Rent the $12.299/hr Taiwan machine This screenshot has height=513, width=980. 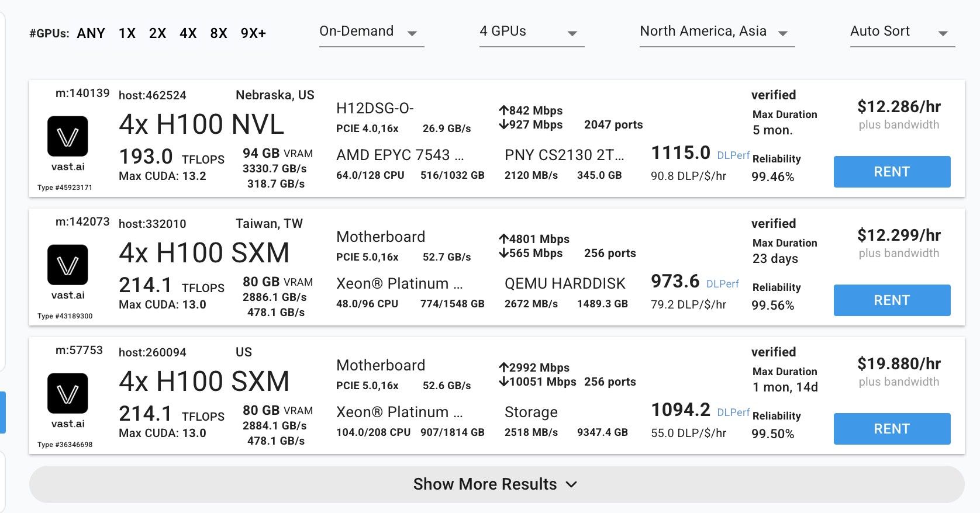pos(892,300)
